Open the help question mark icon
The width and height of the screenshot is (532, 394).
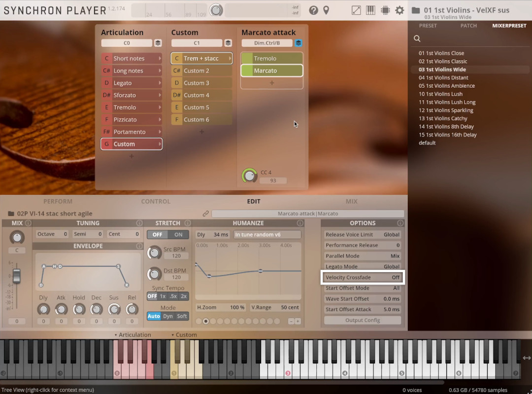pos(313,10)
